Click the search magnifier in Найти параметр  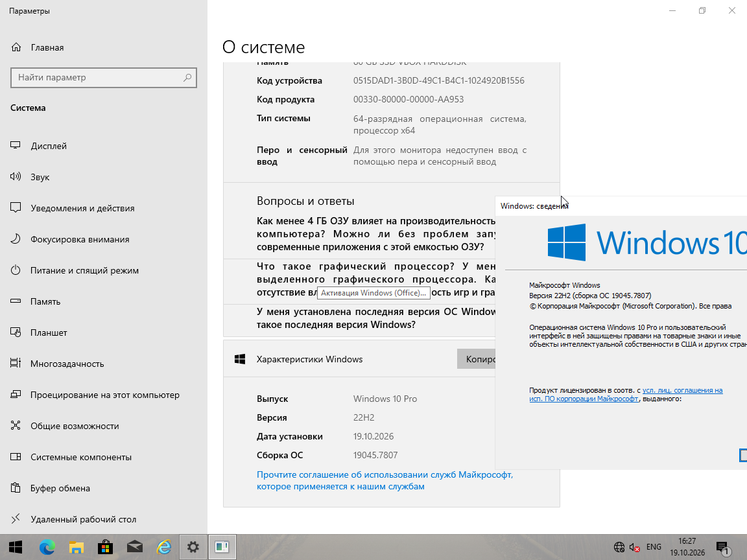click(187, 77)
